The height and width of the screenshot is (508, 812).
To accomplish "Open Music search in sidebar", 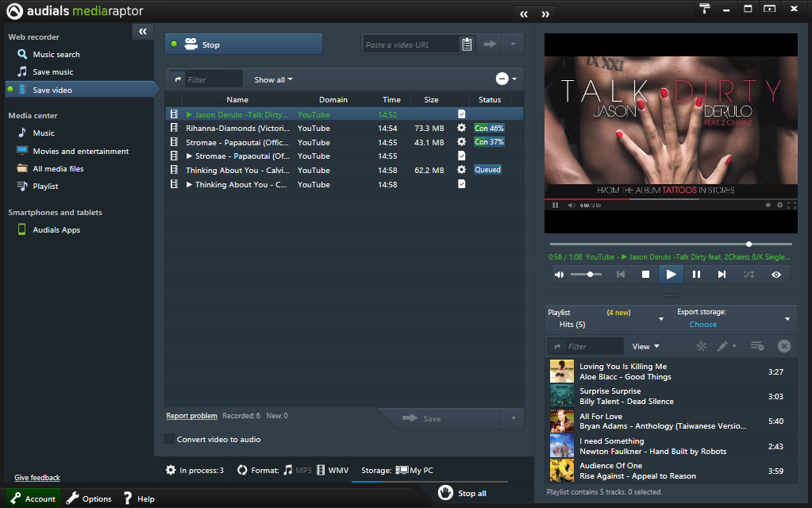I will pyautogui.click(x=56, y=55).
